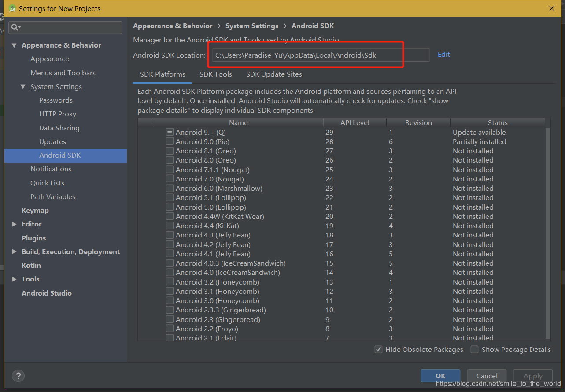This screenshot has height=392, width=565.
Task: Click the Android Studio title bar icon
Action: tap(12, 8)
